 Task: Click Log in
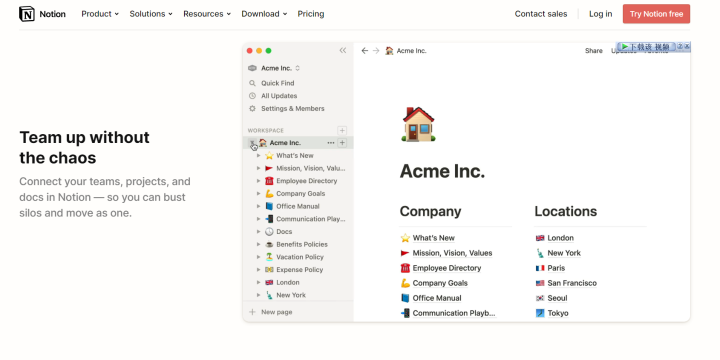pos(601,14)
